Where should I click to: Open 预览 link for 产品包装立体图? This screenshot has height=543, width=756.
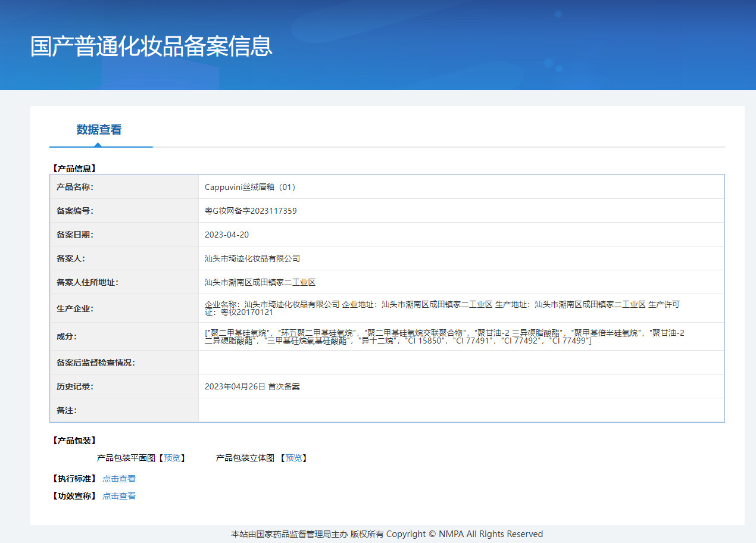tap(293, 458)
